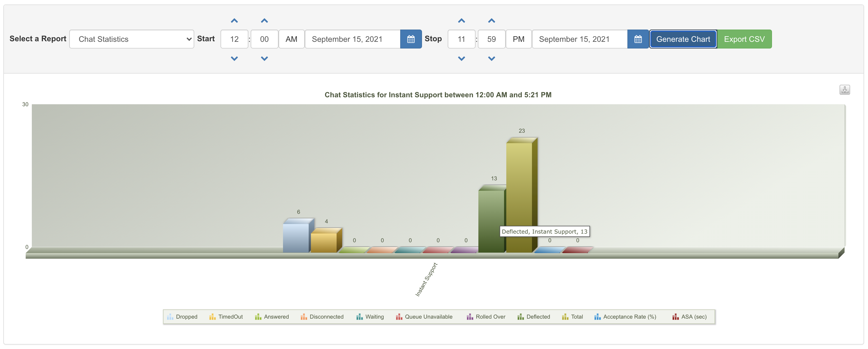Click the Export CSV button
This screenshot has height=349, width=868.
point(744,39)
